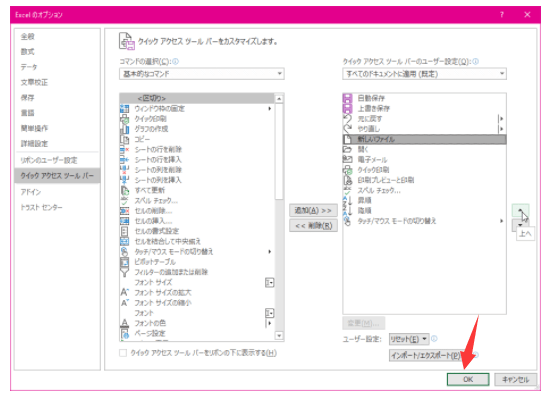Select 電子メール icon in toolbar list
547x400 pixels.
coord(347,160)
